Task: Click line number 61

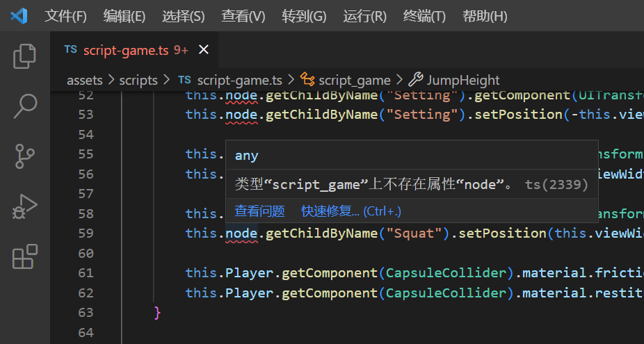Action: pos(86,273)
